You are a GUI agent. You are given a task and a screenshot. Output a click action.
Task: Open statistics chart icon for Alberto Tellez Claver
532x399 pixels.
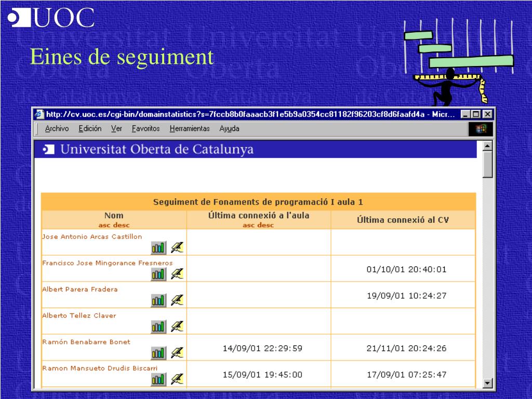[x=158, y=327]
